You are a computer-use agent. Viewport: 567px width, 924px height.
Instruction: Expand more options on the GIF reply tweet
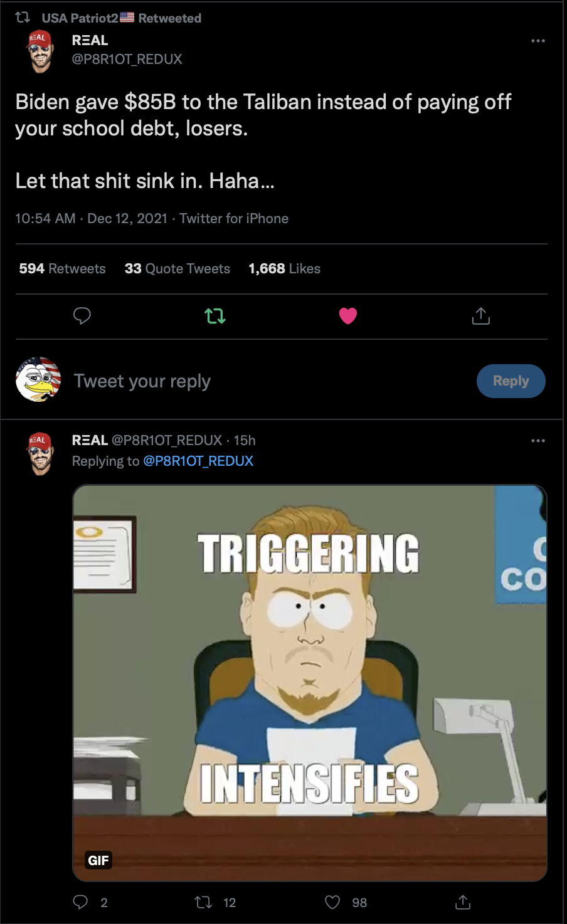pos(538,441)
